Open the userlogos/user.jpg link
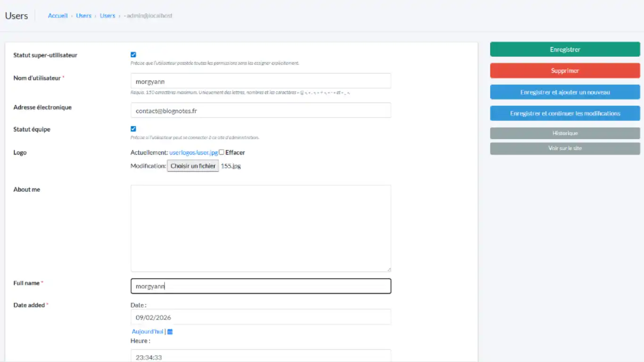The width and height of the screenshot is (644, 362). tap(193, 153)
